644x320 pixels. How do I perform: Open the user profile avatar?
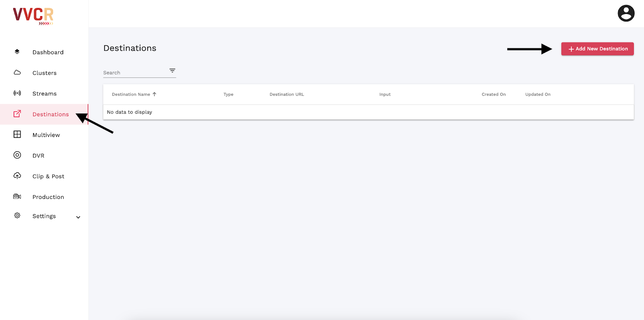coord(626,13)
